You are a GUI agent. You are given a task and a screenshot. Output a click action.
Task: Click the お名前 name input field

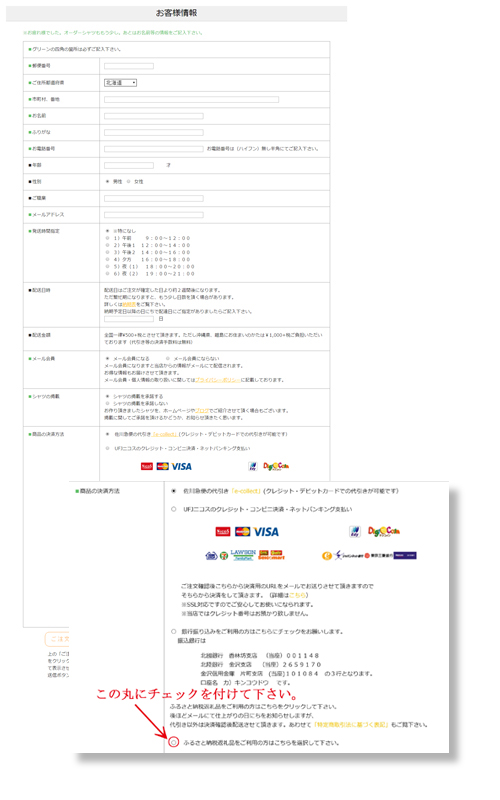(154, 116)
